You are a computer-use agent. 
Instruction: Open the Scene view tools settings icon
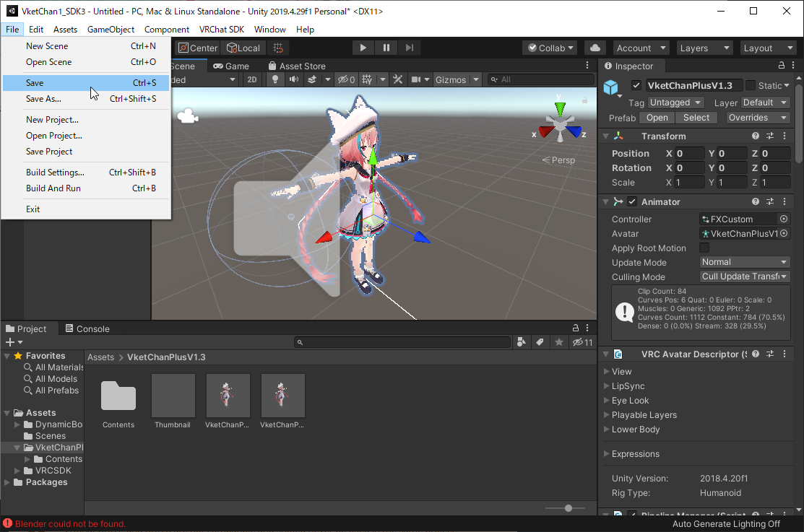pos(397,79)
